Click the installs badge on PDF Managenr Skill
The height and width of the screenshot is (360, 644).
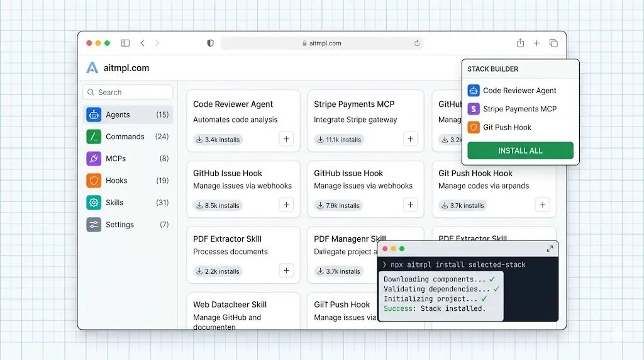339,271
